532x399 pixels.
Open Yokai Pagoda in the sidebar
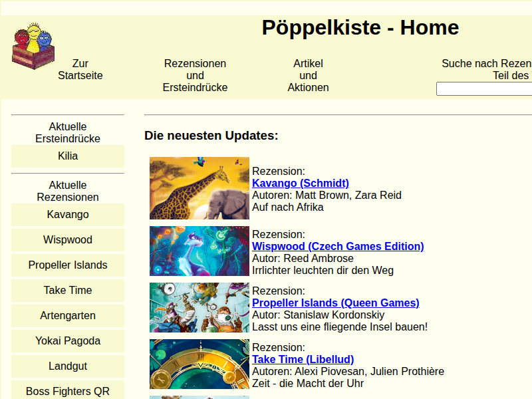(68, 340)
